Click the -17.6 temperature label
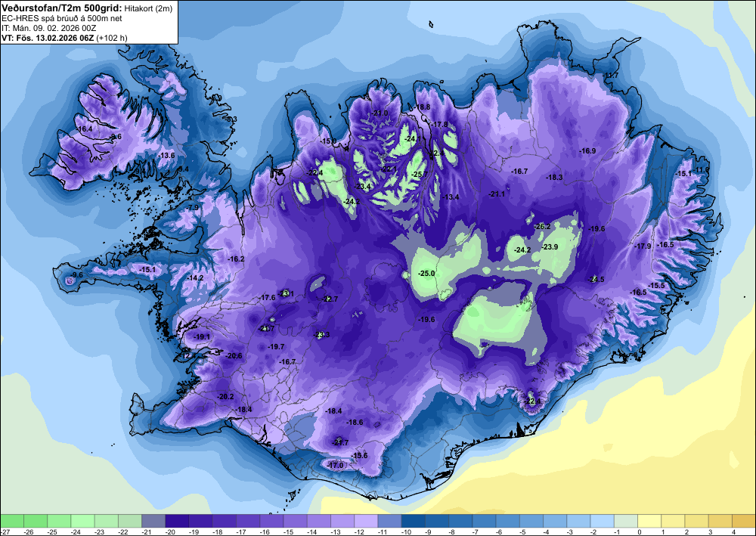 click(x=267, y=298)
